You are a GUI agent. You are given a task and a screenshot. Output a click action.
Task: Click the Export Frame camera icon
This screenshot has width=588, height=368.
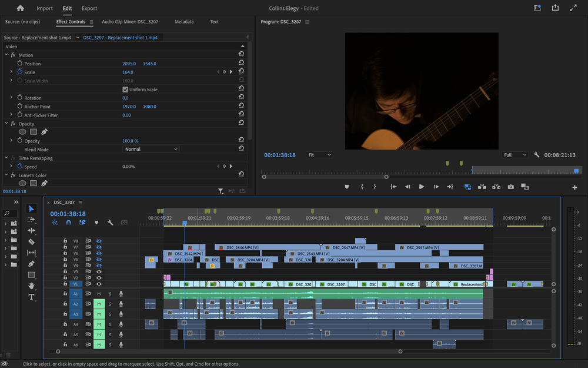(510, 187)
